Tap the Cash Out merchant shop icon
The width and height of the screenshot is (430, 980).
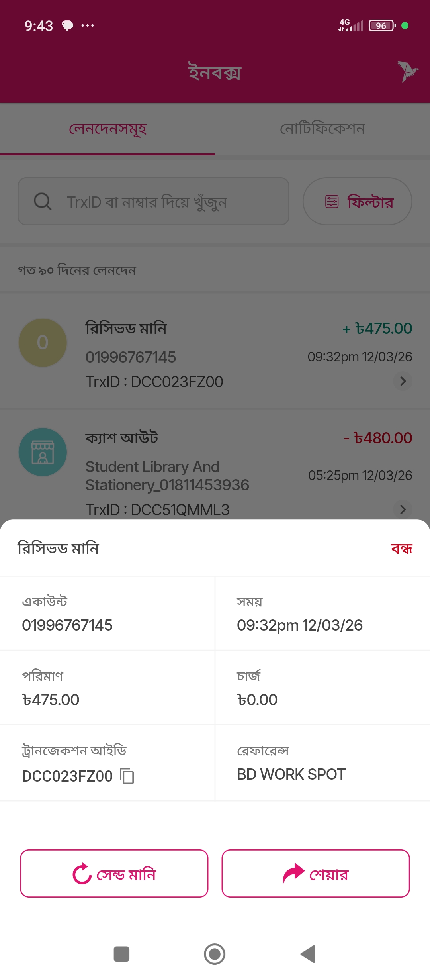43,452
